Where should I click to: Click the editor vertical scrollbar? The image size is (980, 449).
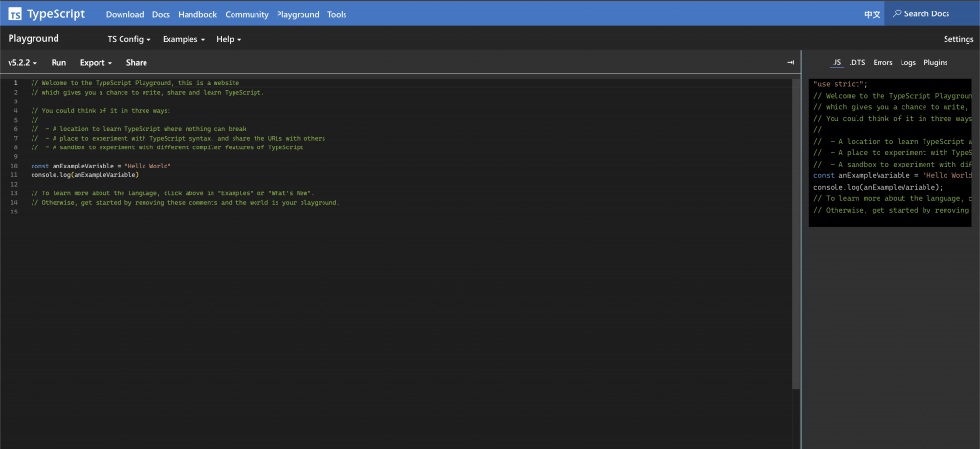pyautogui.click(x=796, y=233)
